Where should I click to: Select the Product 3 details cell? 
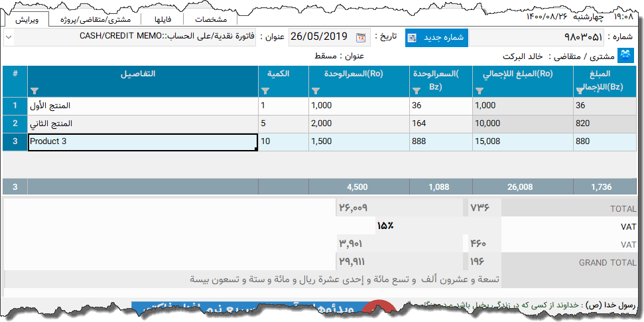tap(143, 141)
